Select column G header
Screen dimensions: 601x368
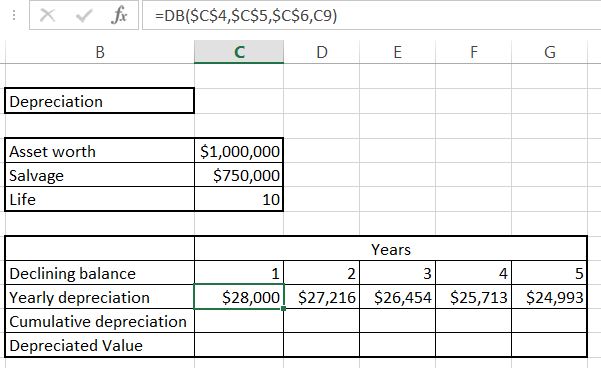[x=550, y=52]
